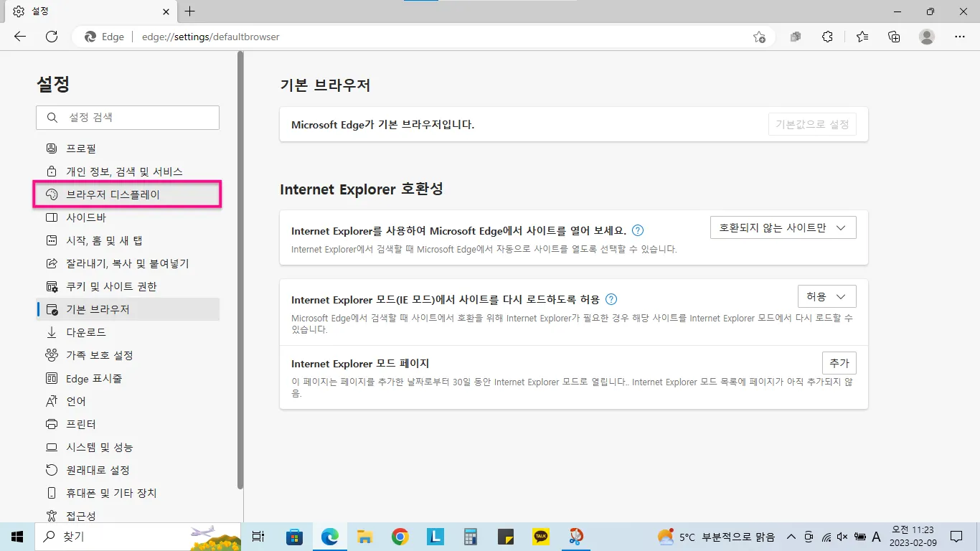
Task: Open the profile avatar in the Edge toolbar
Action: click(927, 37)
